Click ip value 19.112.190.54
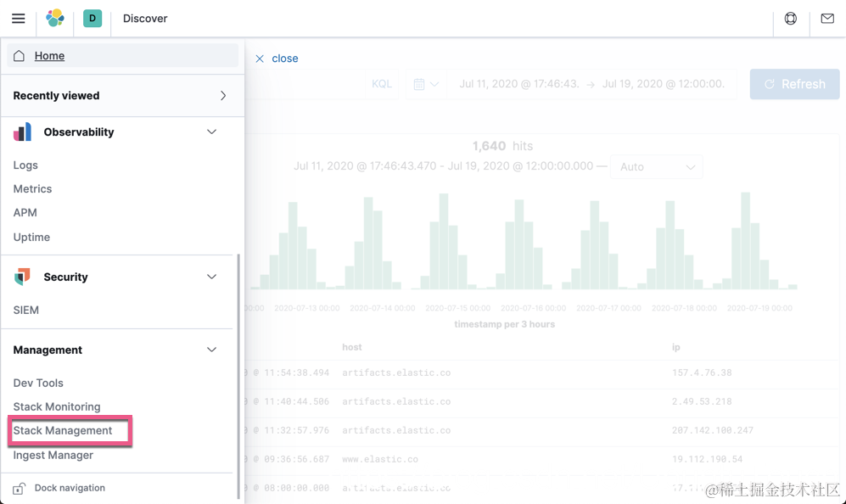Image resolution: width=846 pixels, height=504 pixels. click(x=707, y=459)
